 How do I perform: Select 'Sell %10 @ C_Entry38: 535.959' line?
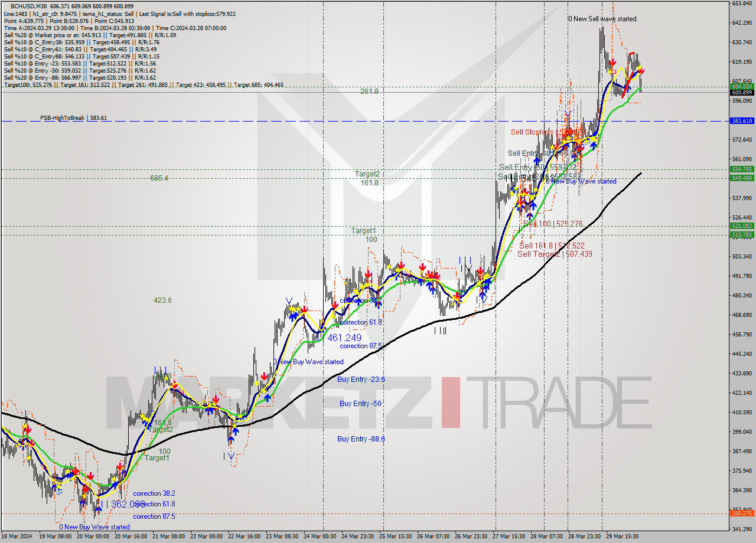click(x=82, y=42)
